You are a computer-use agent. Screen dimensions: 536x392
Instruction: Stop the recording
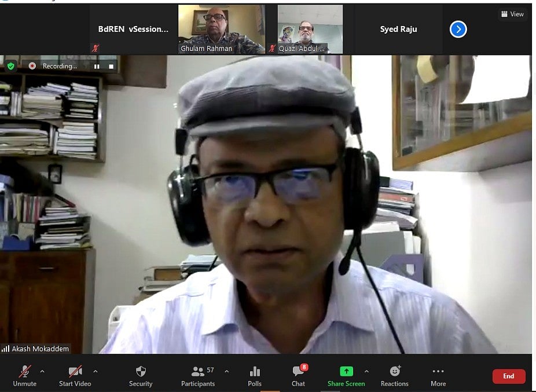[x=111, y=67]
